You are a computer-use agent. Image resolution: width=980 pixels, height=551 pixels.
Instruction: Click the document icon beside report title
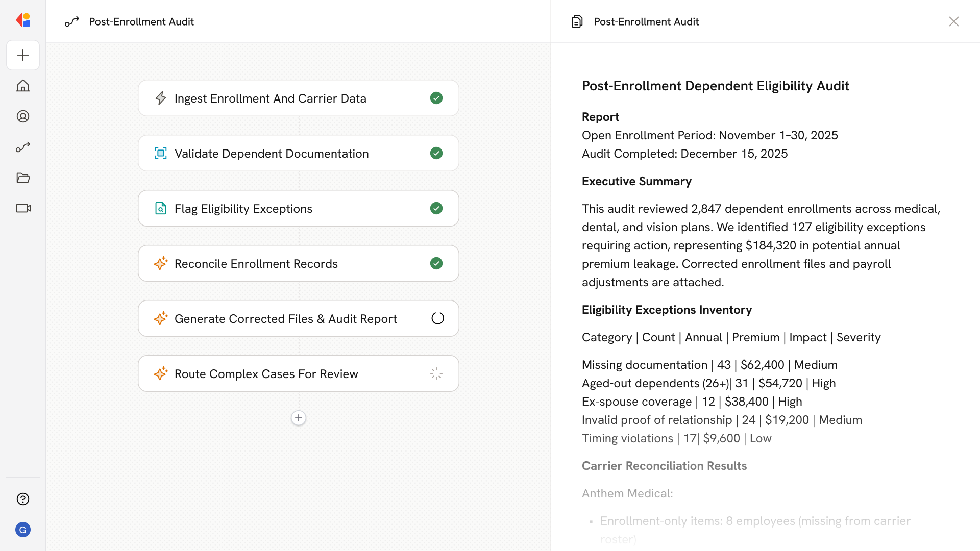point(577,21)
